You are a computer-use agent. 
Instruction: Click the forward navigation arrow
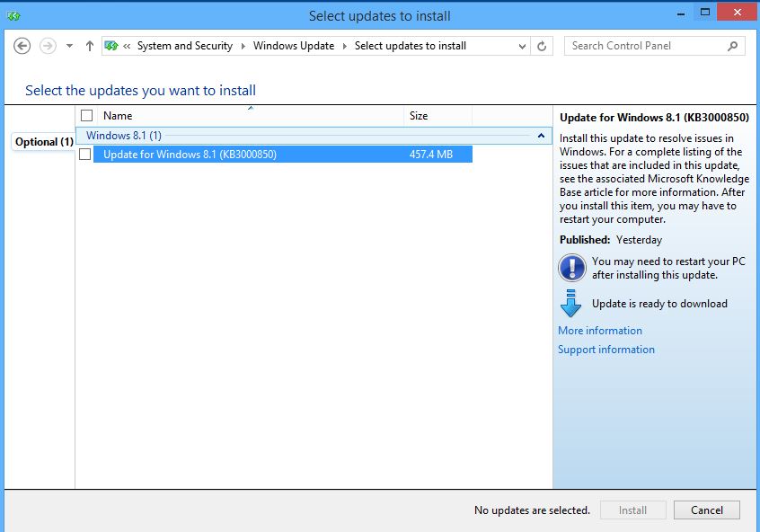pos(48,46)
